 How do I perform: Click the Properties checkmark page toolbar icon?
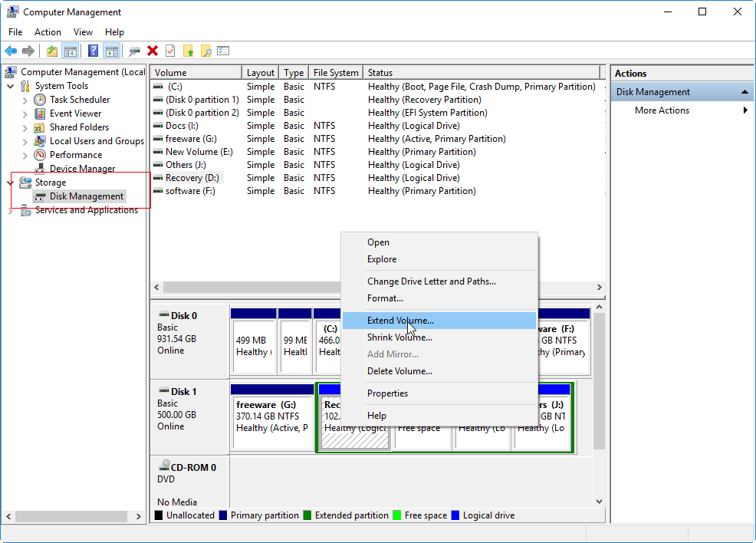[170, 51]
